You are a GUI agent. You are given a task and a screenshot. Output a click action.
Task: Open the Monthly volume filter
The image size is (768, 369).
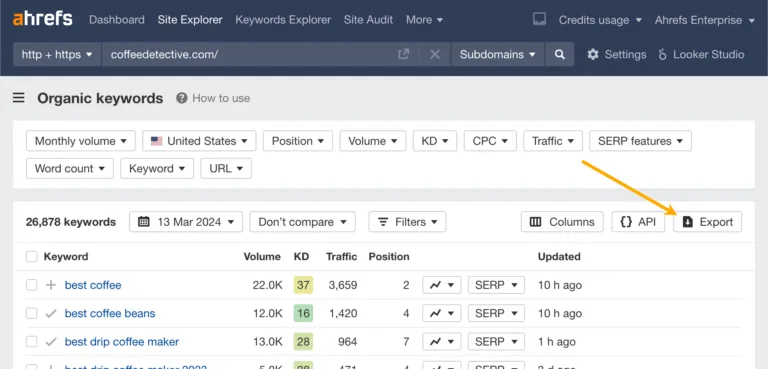tap(81, 141)
